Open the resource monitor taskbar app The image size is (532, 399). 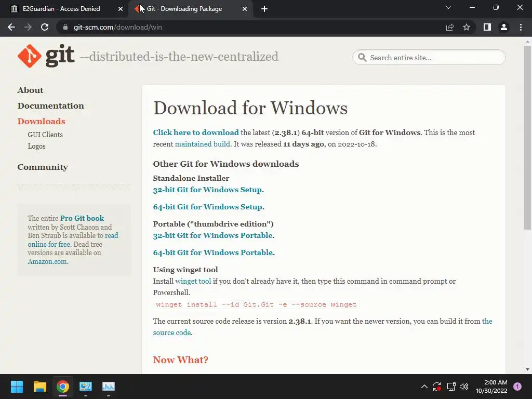[109, 387]
